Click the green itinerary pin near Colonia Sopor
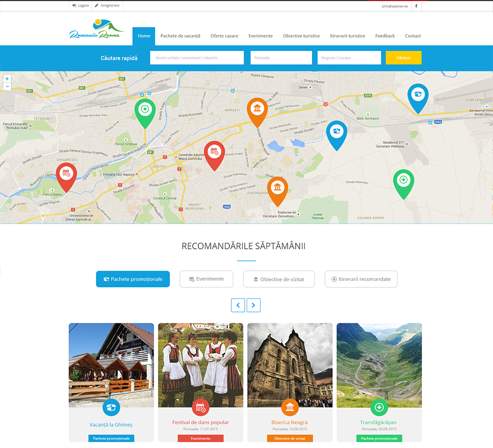Viewport: 493px width, 448px height. click(x=403, y=181)
